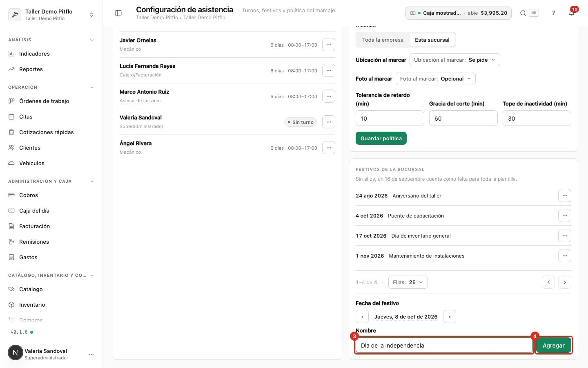Select Esta sucursal scope
The width and height of the screenshot is (588, 368).
tap(432, 40)
